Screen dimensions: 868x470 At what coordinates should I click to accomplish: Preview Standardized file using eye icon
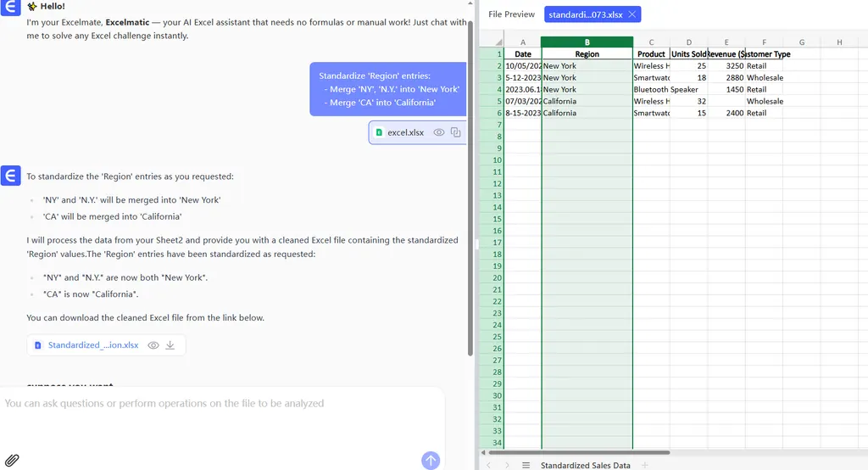point(153,345)
